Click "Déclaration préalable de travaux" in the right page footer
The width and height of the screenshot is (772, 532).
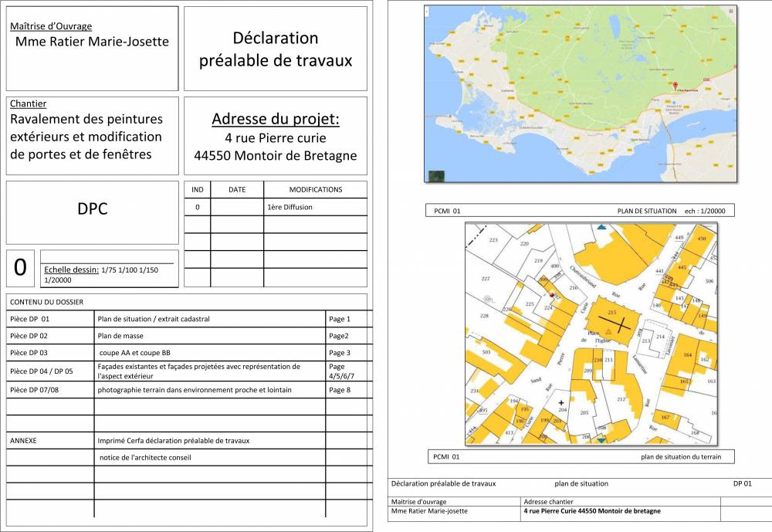[x=444, y=483]
